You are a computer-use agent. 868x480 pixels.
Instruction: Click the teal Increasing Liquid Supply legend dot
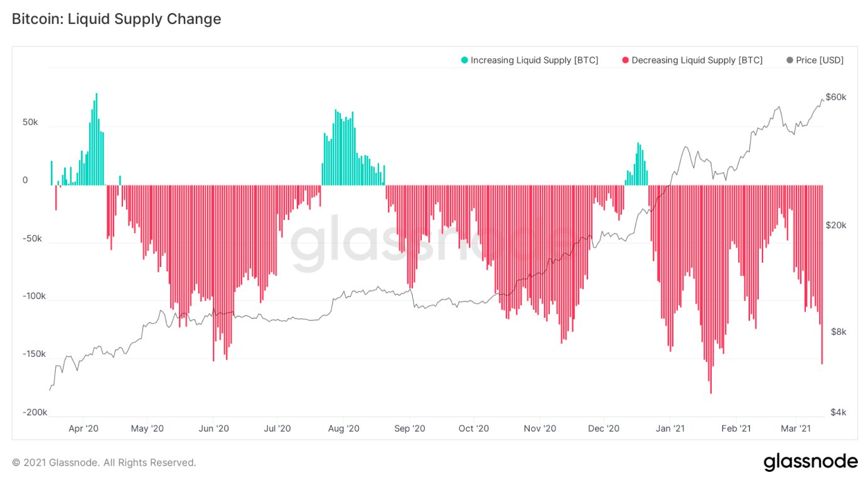click(x=464, y=60)
